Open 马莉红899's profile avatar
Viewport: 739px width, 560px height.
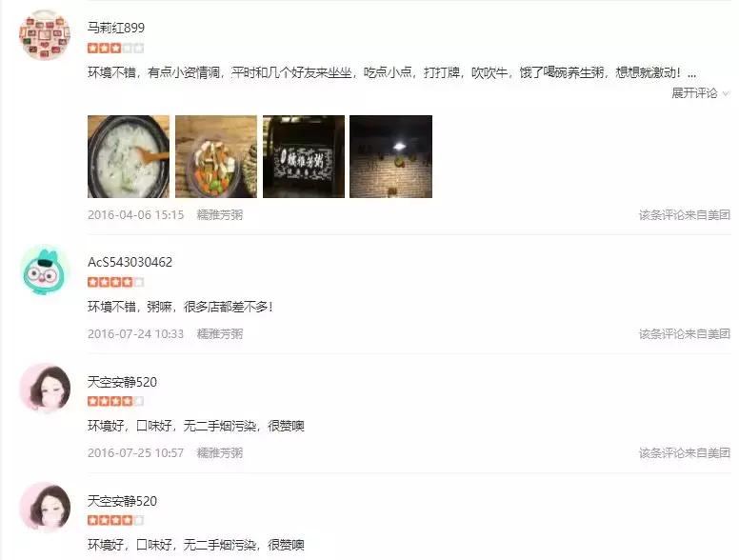point(45,36)
